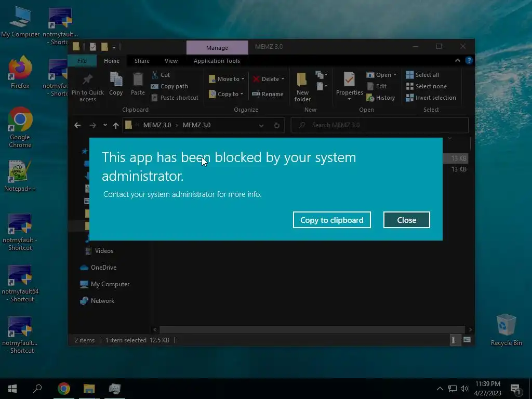Go forward in Explorer navigation

(x=92, y=125)
